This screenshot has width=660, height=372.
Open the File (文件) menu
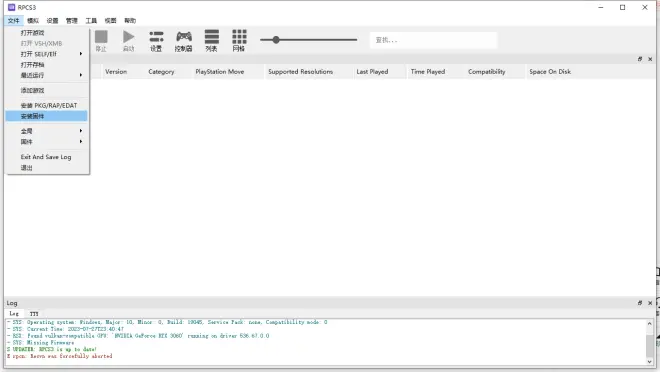13,21
